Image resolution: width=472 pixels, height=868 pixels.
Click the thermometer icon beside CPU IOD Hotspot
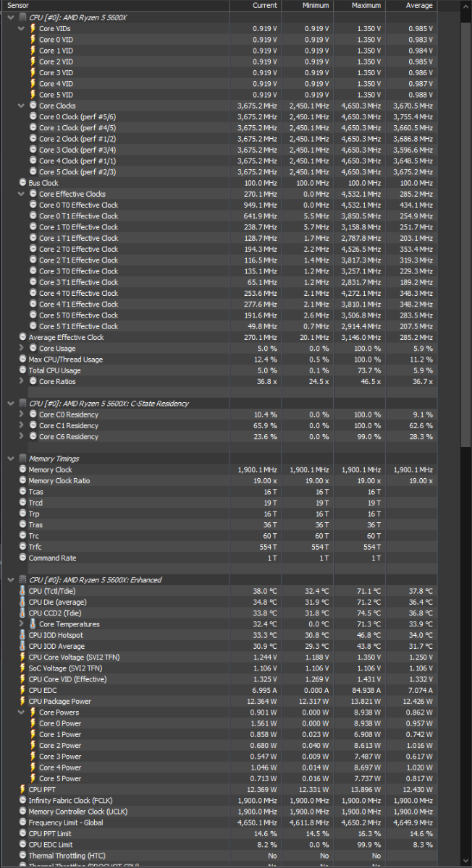tap(22, 635)
